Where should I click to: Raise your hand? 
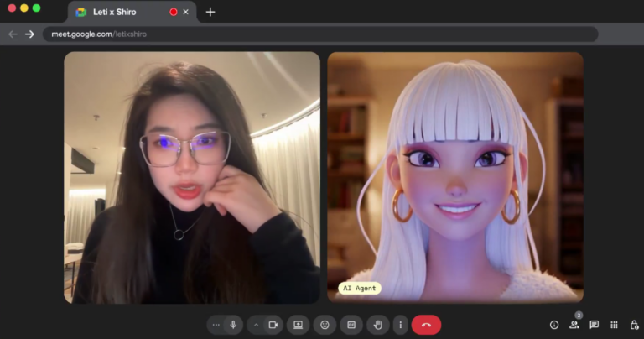pos(378,325)
